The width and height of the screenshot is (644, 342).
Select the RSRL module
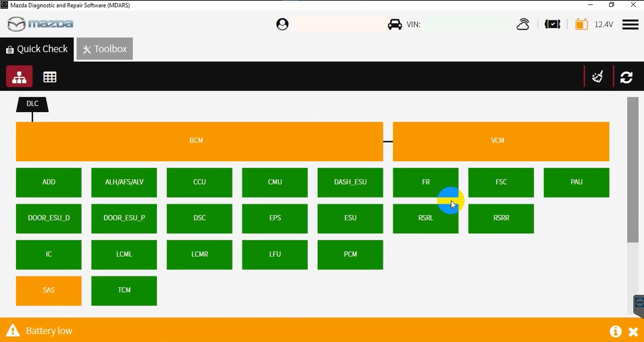pos(425,219)
